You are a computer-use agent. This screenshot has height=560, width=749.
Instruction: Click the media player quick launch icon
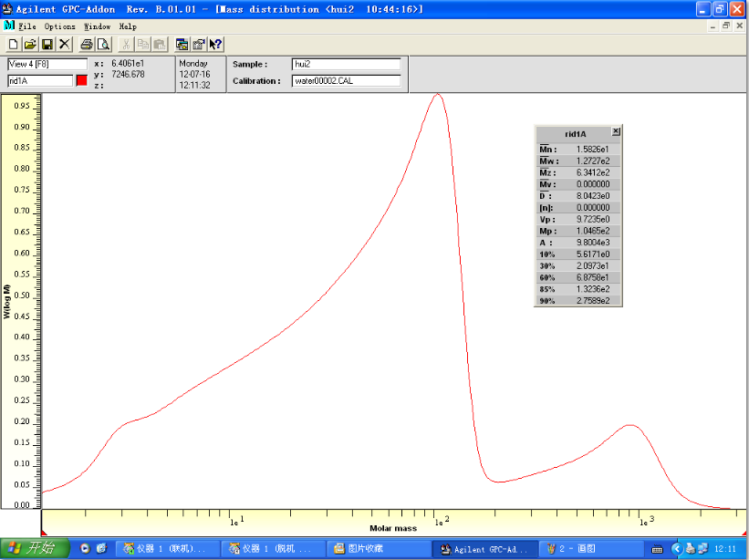click(x=85, y=548)
